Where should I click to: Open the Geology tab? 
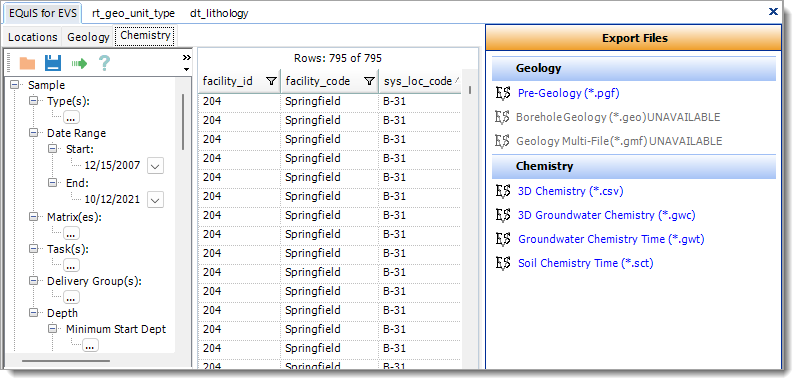[x=88, y=37]
